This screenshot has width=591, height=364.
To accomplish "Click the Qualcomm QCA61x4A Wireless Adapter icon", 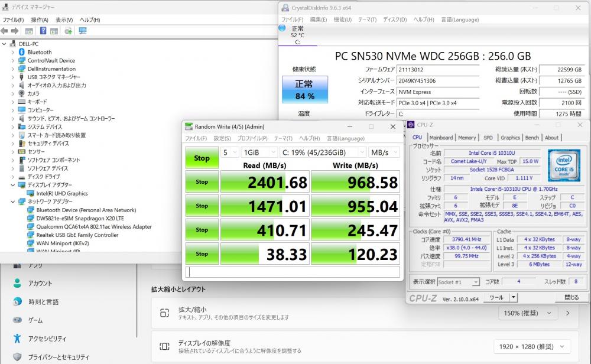I will click(x=31, y=226).
